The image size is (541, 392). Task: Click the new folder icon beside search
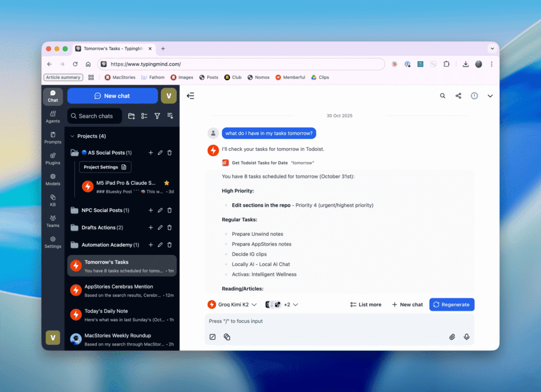[132, 116]
